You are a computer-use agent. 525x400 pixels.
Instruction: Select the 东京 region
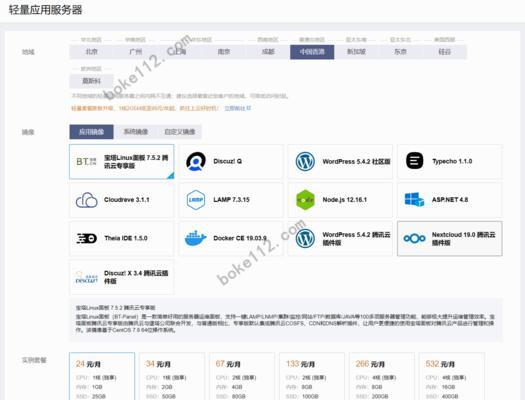tap(400, 52)
